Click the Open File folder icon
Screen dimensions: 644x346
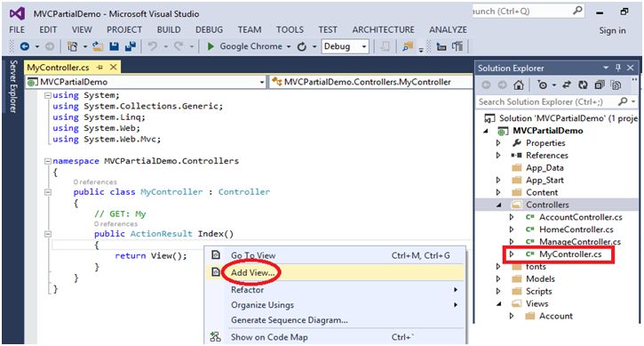tap(98, 46)
